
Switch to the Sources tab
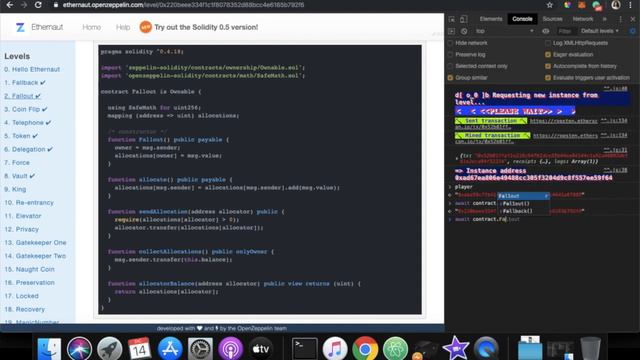552,19
